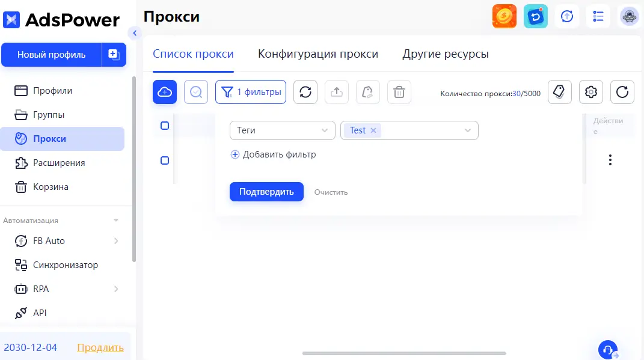Click the sync arrows toolbar icon
Image resolution: width=644 pixels, height=360 pixels.
click(305, 92)
